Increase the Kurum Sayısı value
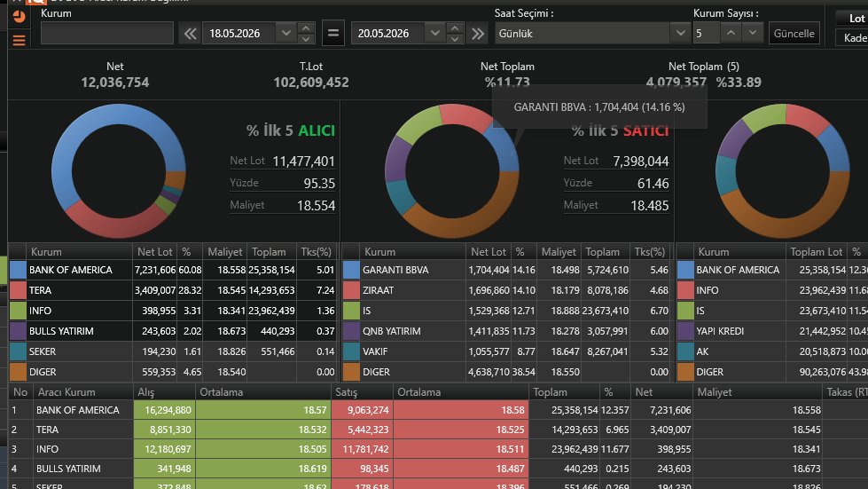Image resolution: width=868 pixels, height=489 pixels. pos(731,33)
